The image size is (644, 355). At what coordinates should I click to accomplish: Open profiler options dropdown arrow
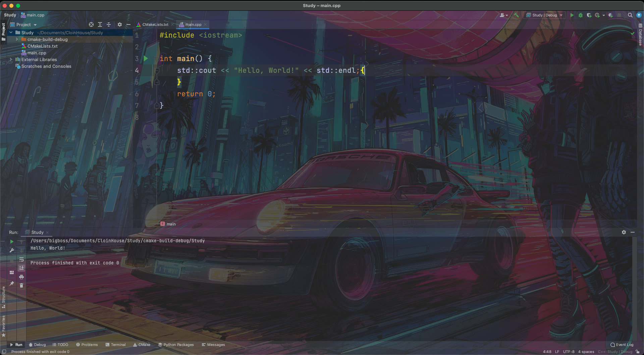click(x=604, y=15)
